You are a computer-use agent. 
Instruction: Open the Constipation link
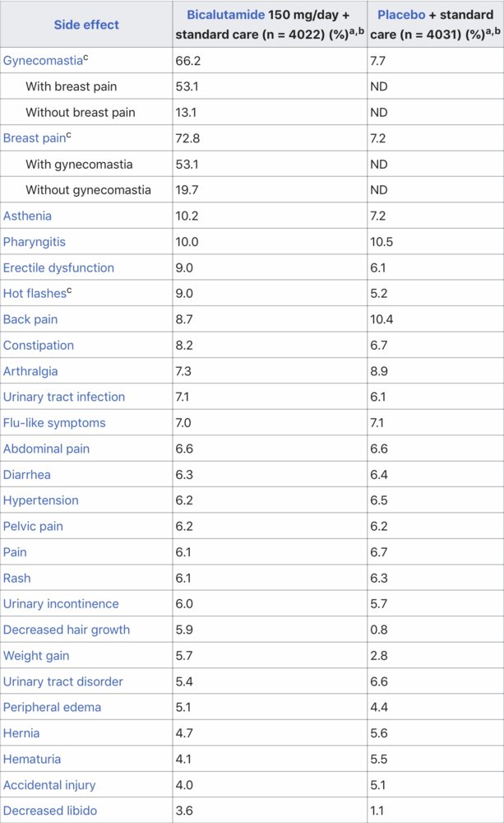point(39,345)
